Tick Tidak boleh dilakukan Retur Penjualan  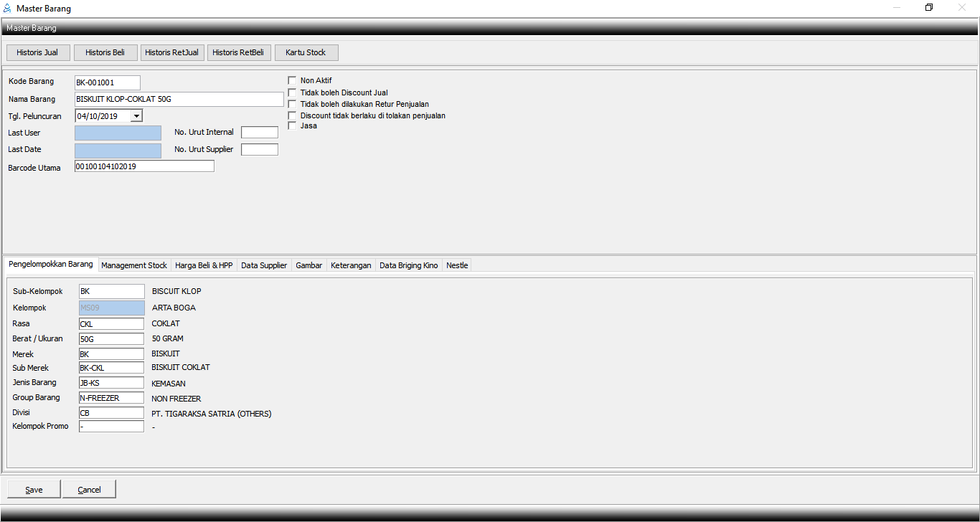pos(292,104)
